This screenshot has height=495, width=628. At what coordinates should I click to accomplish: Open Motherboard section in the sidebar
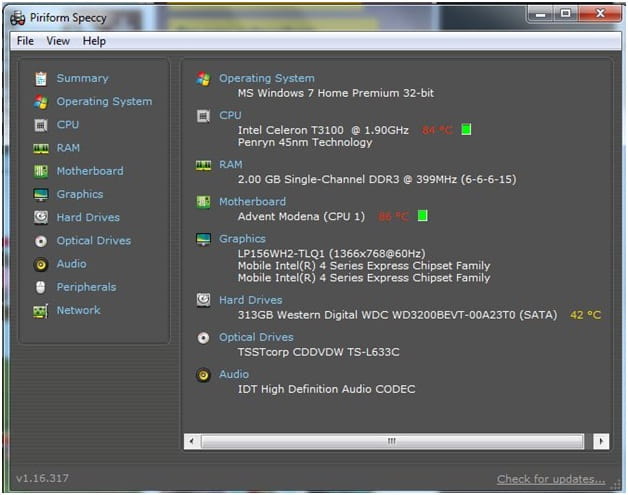(90, 171)
